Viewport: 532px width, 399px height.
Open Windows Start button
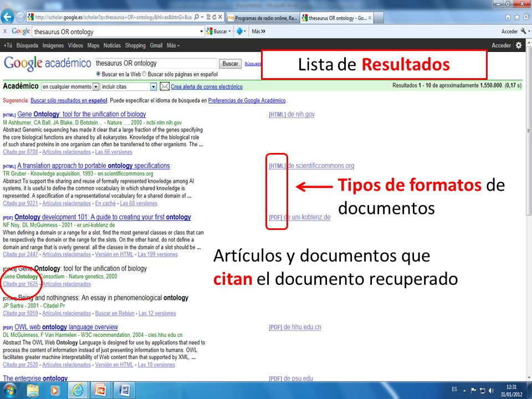(x=9, y=391)
